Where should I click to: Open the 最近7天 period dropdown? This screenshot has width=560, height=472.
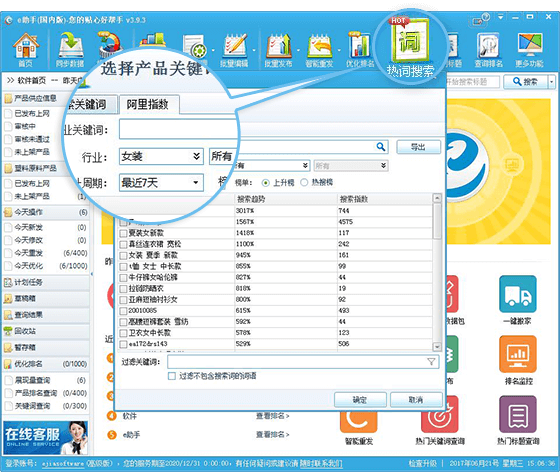tap(161, 183)
